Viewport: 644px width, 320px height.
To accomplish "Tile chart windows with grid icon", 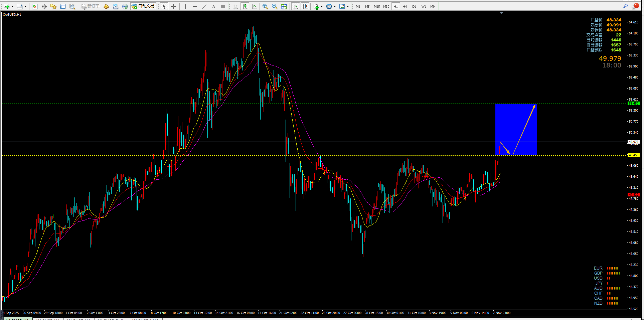I will 284,6.
